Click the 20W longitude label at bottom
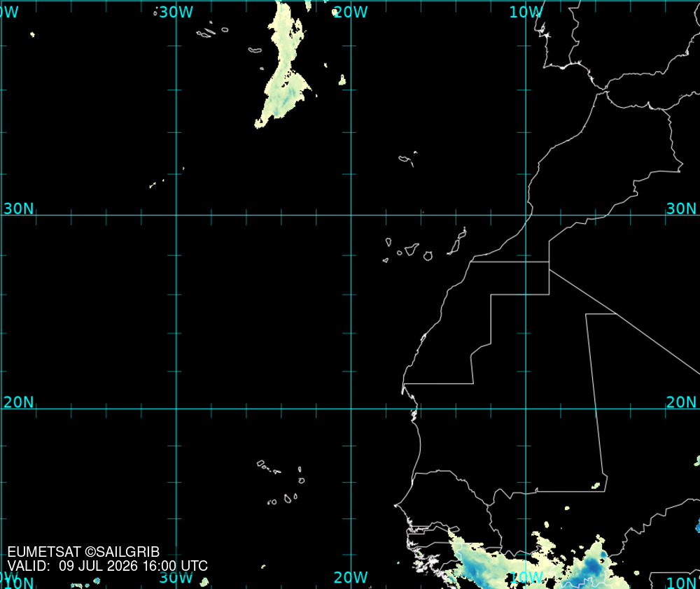 click(351, 577)
